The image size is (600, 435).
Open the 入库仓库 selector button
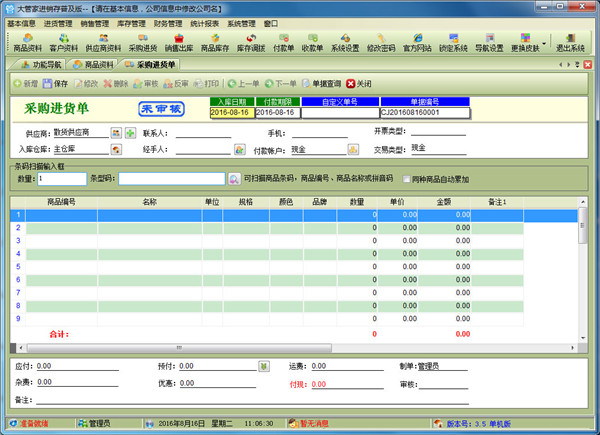click(116, 150)
